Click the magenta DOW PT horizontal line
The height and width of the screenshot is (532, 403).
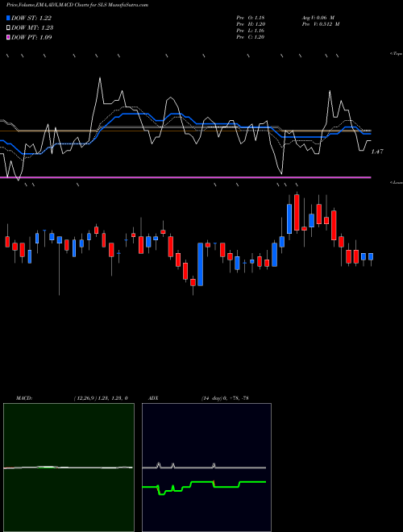tap(185, 177)
